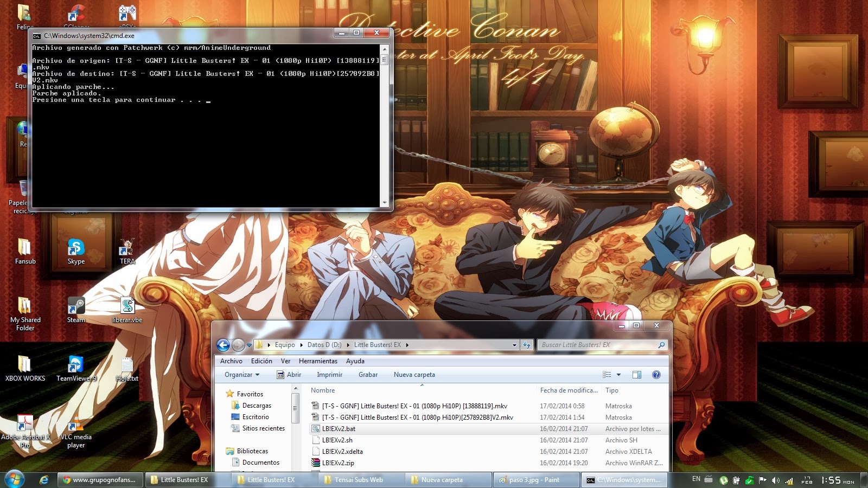This screenshot has width=868, height=488.
Task: Click the Abrir toolbar button
Action: click(x=289, y=375)
